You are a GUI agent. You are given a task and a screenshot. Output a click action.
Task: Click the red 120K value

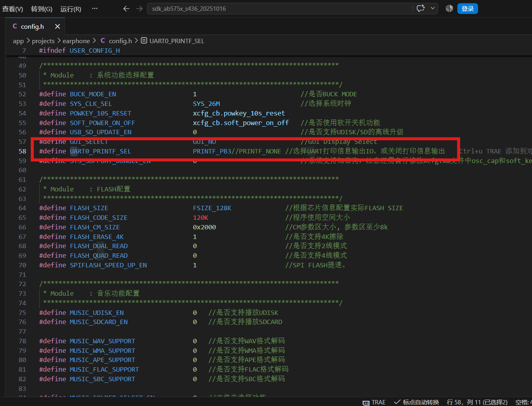[200, 217]
